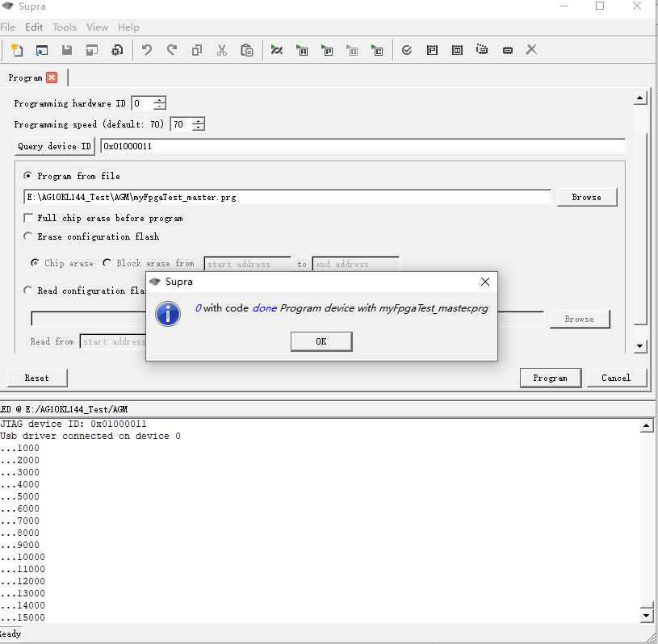This screenshot has height=644, width=658.
Task: Click the Program button at the bottom
Action: click(x=550, y=378)
